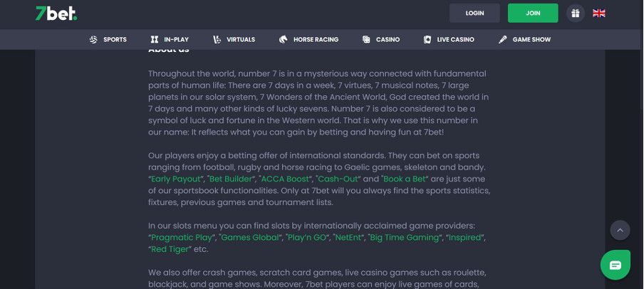
Task: Open the In-Play menu item
Action: (170, 40)
